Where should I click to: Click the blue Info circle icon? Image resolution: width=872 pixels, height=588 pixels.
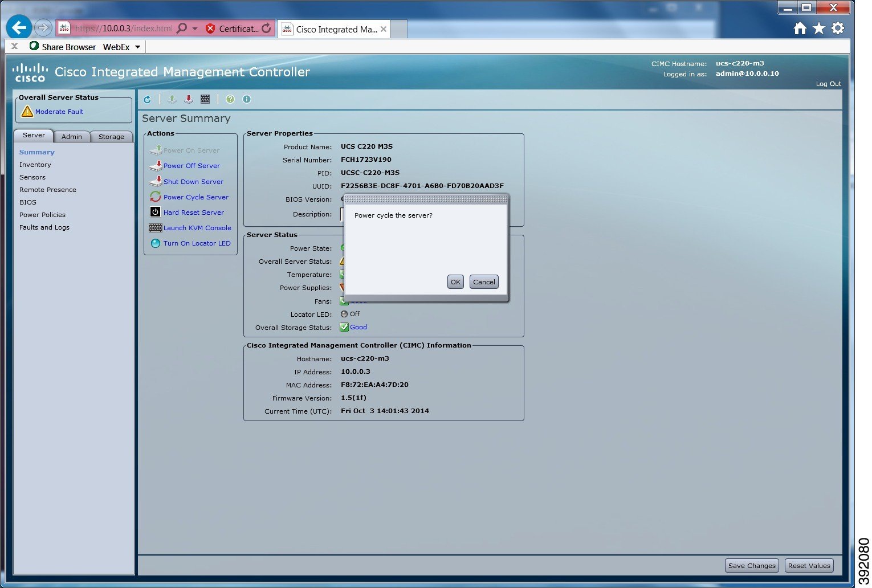point(246,99)
